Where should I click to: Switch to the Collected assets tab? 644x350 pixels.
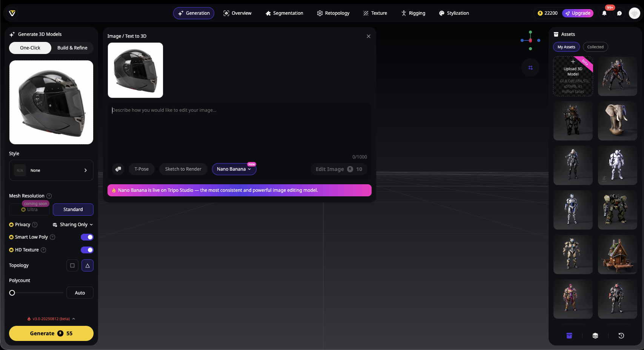tap(595, 47)
